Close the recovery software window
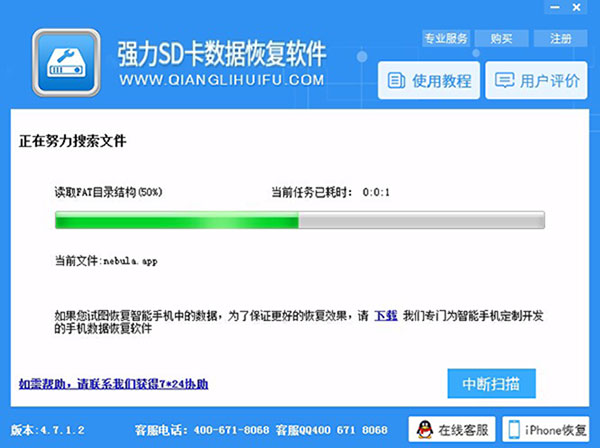The height and width of the screenshot is (448, 600). 577,7
